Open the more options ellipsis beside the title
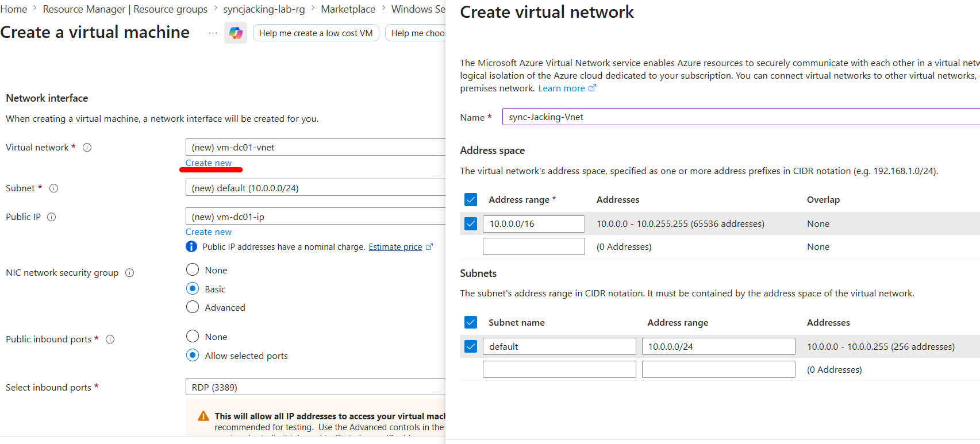Viewport: 980px width, 444px height. pos(213,33)
